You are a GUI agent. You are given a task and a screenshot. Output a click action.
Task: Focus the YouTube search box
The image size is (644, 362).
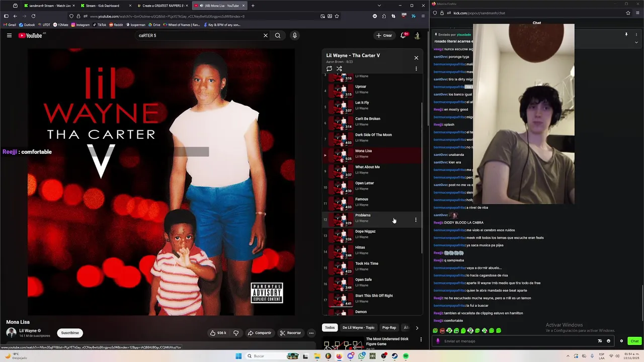click(199, 35)
